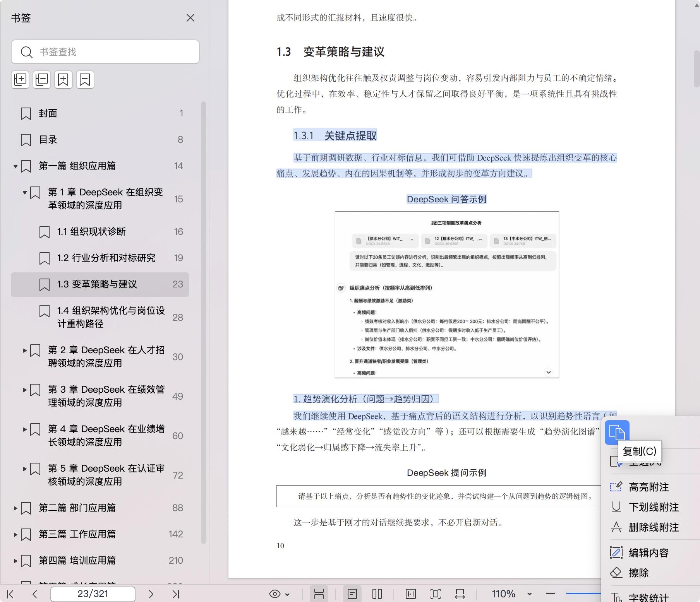The height and width of the screenshot is (602, 700).
Task: Click the zoom slider track
Action: 583,593
